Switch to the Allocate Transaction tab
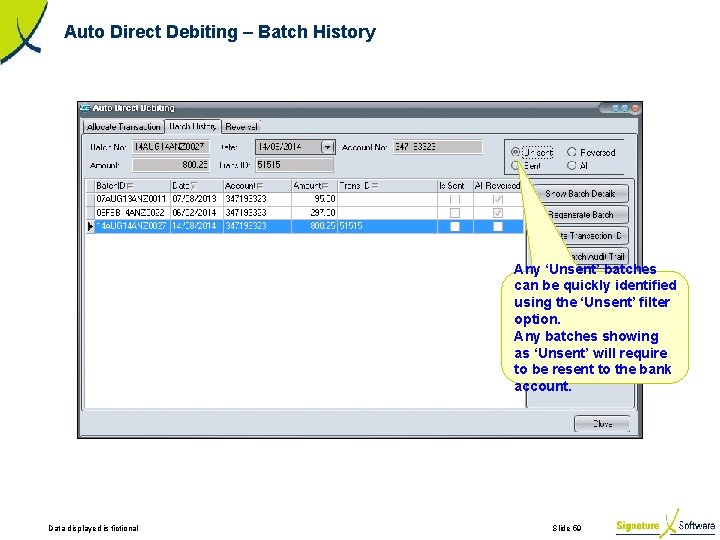 124,127
